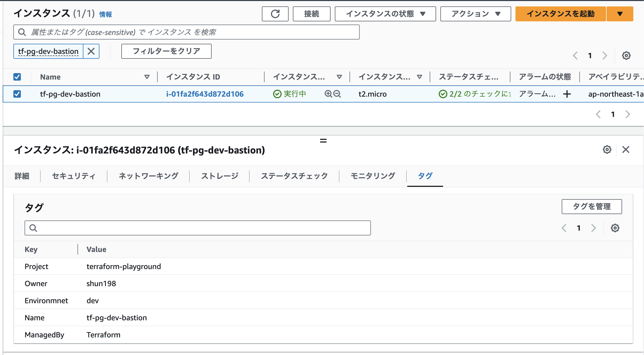
Task: Add an alarm using the plus icon
Action: click(x=567, y=94)
